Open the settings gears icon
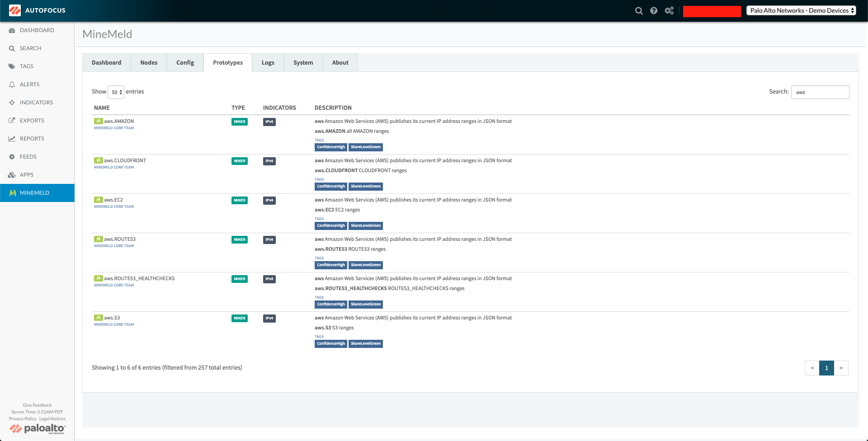 tap(669, 11)
